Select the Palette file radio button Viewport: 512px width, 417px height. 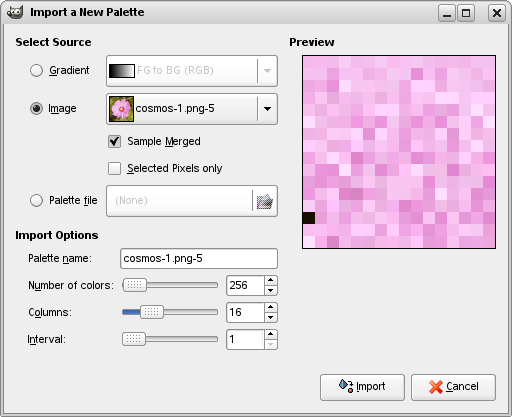(x=36, y=200)
